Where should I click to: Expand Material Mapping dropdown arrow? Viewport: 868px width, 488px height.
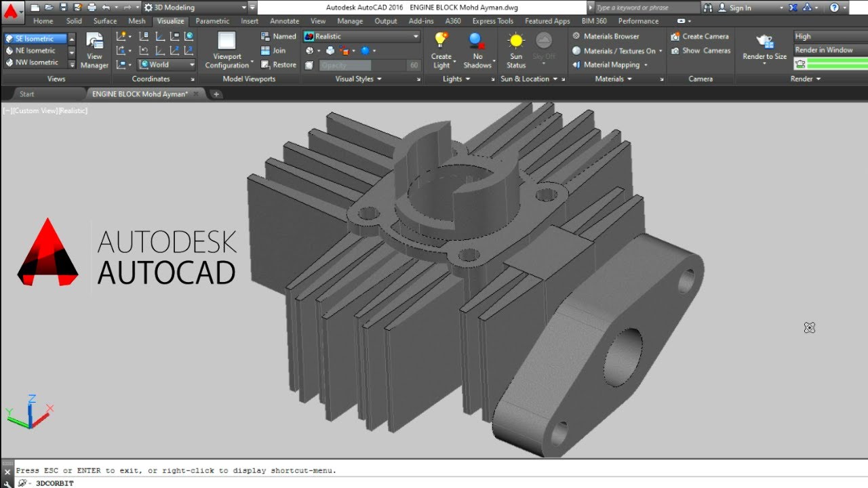pos(646,65)
